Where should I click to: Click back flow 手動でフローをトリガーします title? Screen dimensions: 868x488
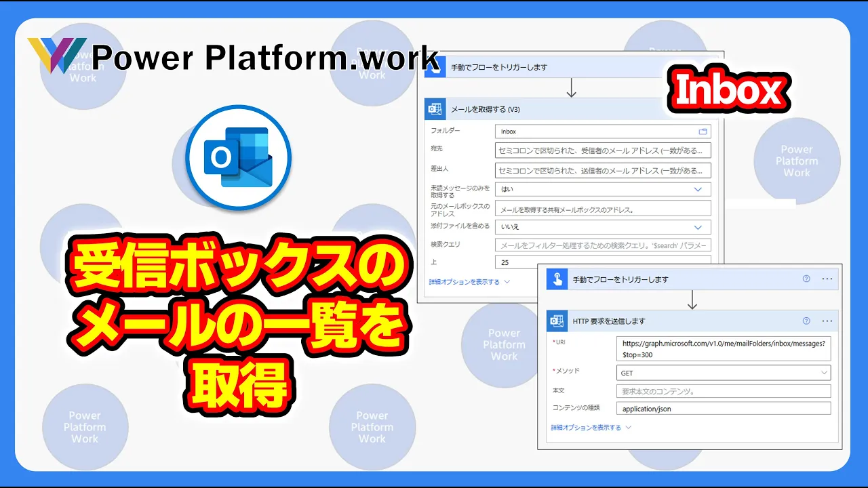pyautogui.click(x=499, y=67)
